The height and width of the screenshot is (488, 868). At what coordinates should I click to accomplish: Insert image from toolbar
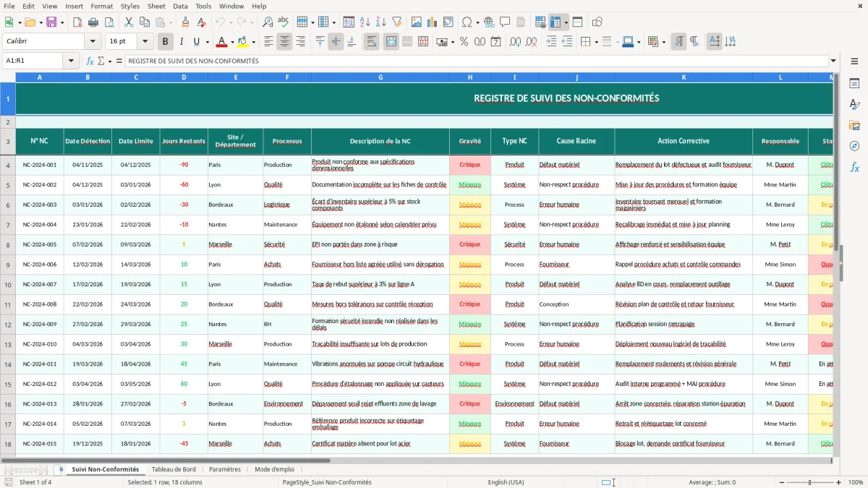point(417,22)
